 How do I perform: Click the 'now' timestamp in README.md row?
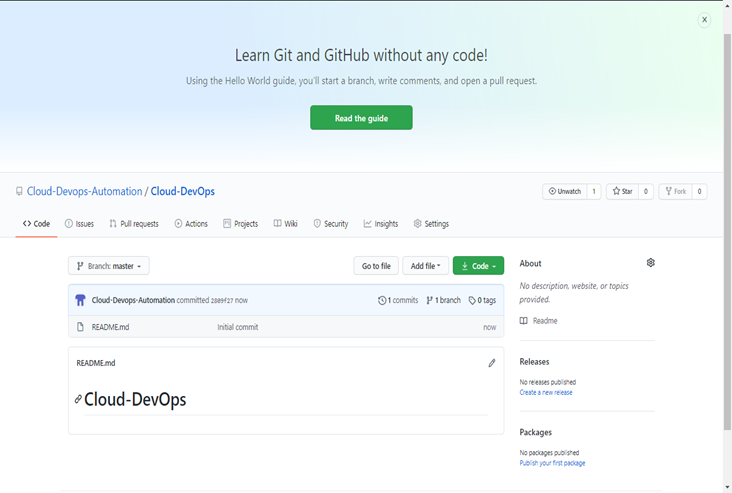point(489,327)
